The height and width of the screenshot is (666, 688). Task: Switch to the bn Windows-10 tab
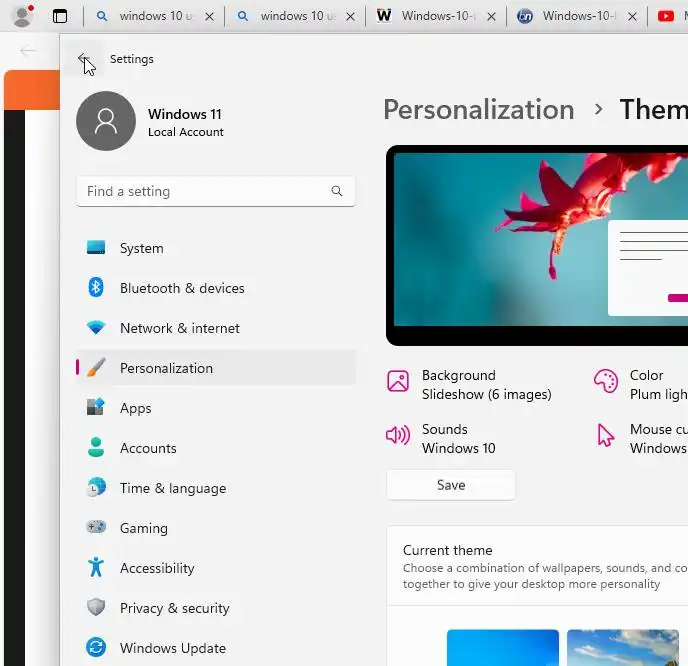(577, 16)
